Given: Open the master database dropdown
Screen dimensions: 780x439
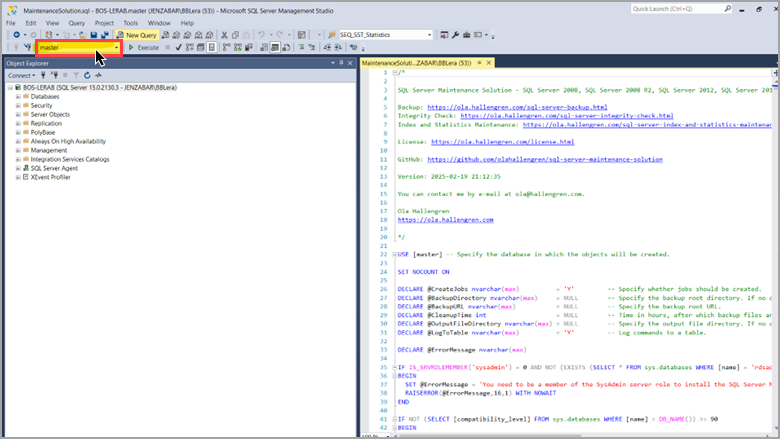Looking at the screenshot, I should point(116,47).
